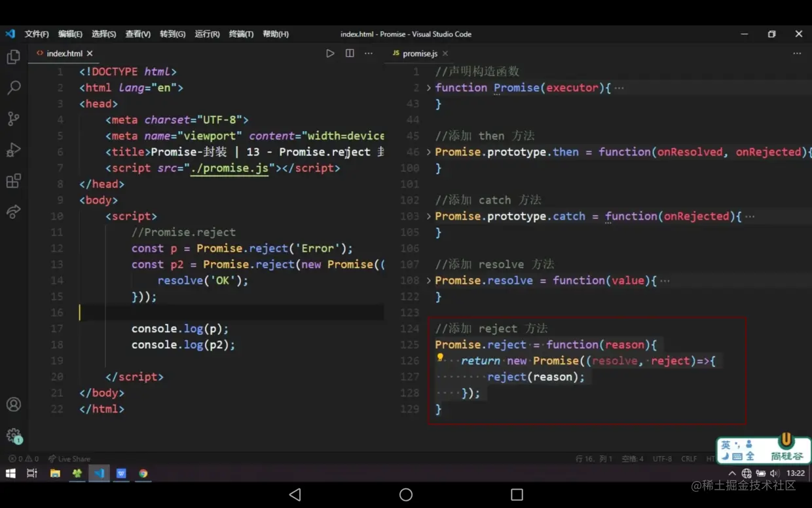Tap the Android back navigation button
Screen dimensions: 812x508
[295, 494]
